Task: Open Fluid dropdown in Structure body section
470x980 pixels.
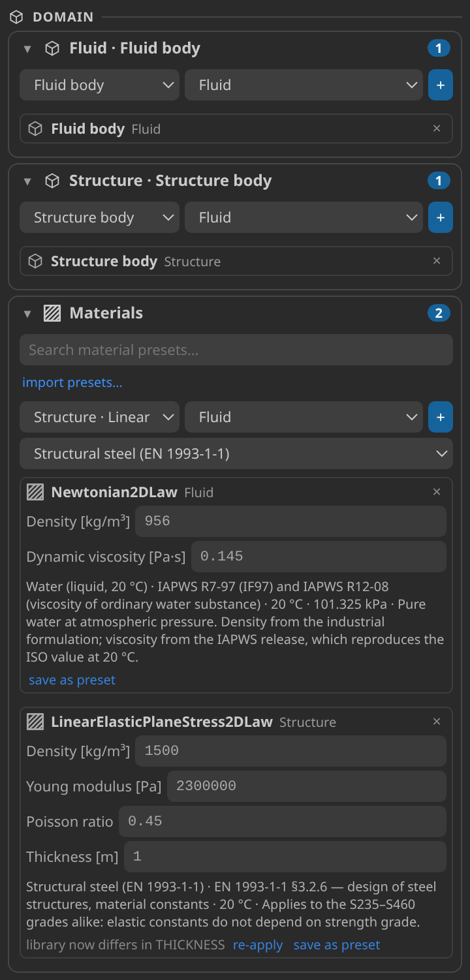Action: [304, 217]
